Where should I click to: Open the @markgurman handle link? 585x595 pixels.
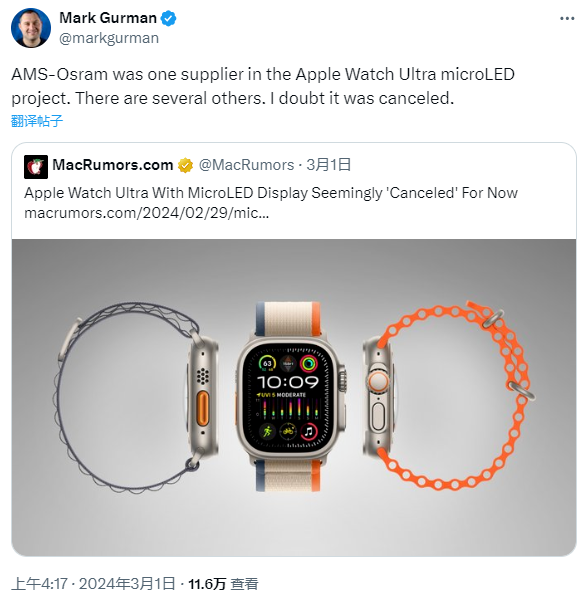tap(109, 38)
